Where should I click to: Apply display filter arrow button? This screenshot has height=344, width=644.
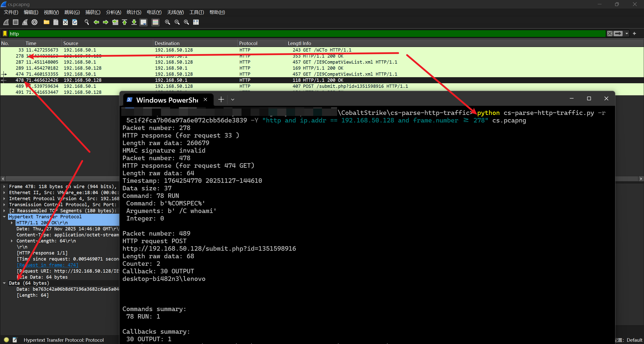[x=618, y=34]
